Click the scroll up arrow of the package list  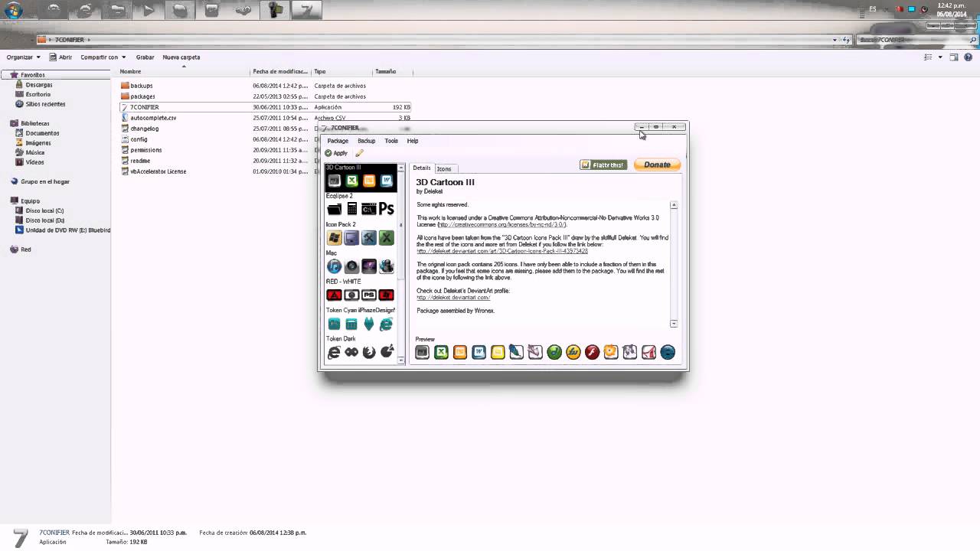point(401,167)
